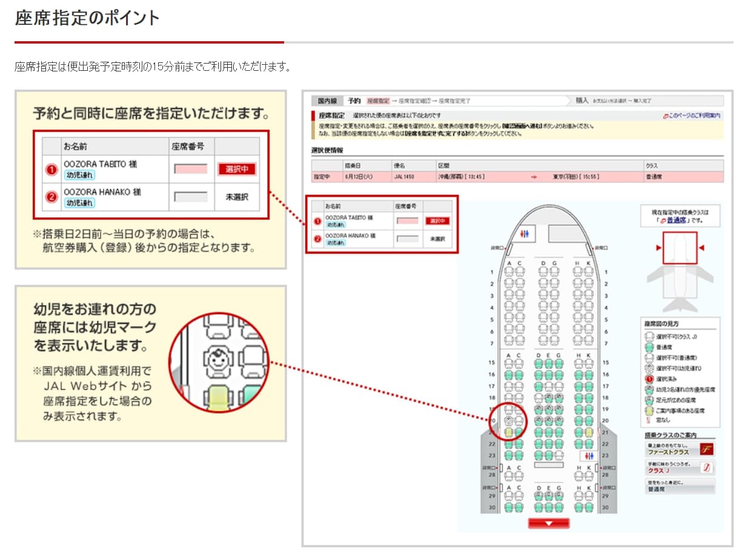Click the 座席図の見方 legend heading
750x560 pixels.
tap(662, 324)
